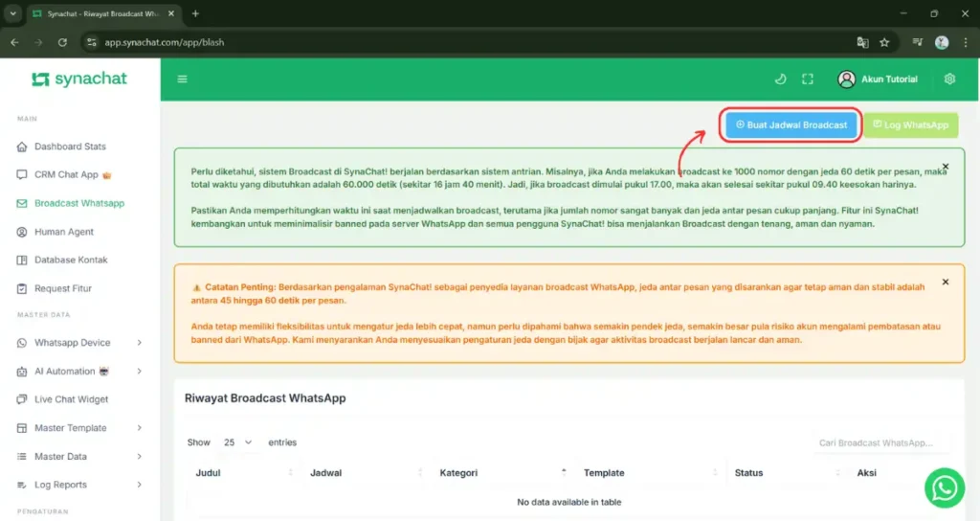Click Akun Tutorial account name
Screen dimensions: 980x521
[x=889, y=79]
